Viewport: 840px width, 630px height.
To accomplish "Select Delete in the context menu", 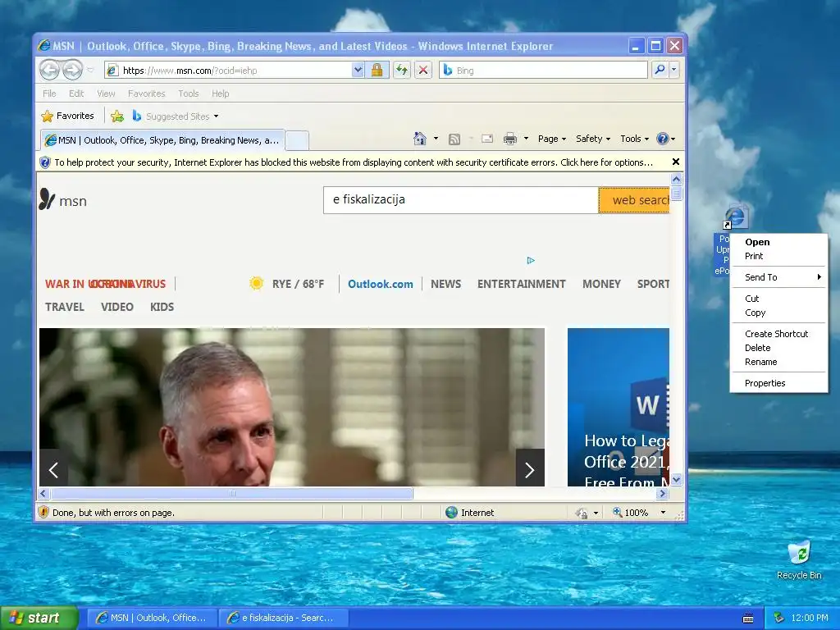I will (x=778, y=348).
